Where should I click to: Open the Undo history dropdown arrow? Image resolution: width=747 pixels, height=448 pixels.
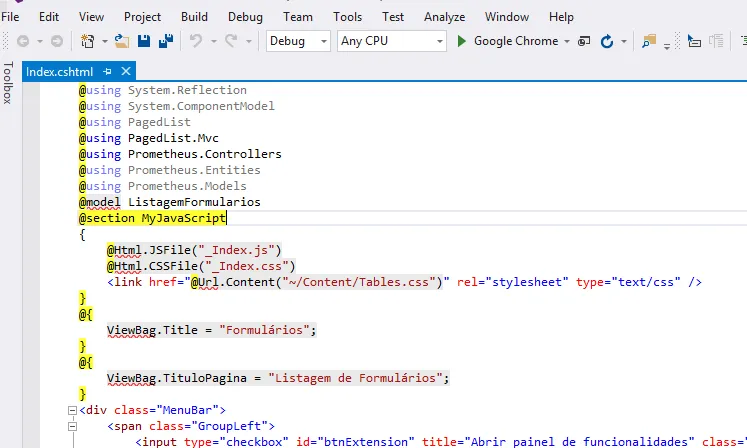pos(213,41)
